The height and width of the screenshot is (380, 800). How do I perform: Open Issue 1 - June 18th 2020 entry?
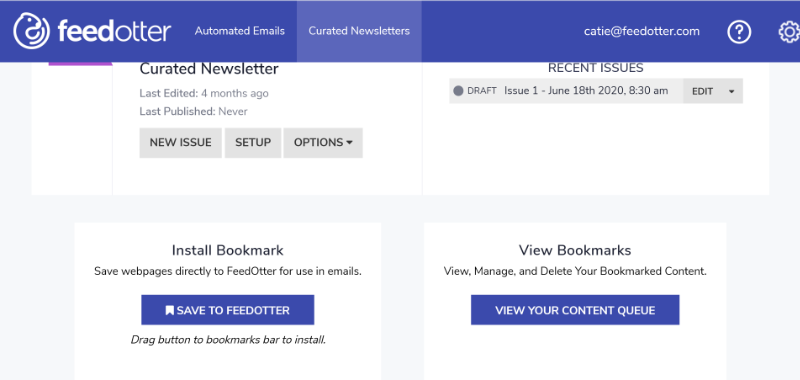[x=586, y=91]
